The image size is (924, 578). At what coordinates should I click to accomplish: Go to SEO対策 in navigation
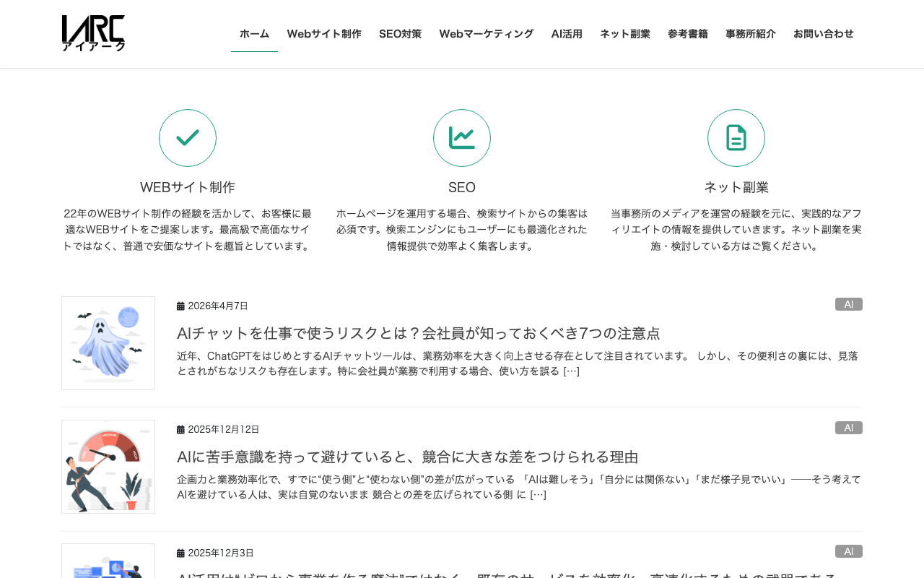400,34
